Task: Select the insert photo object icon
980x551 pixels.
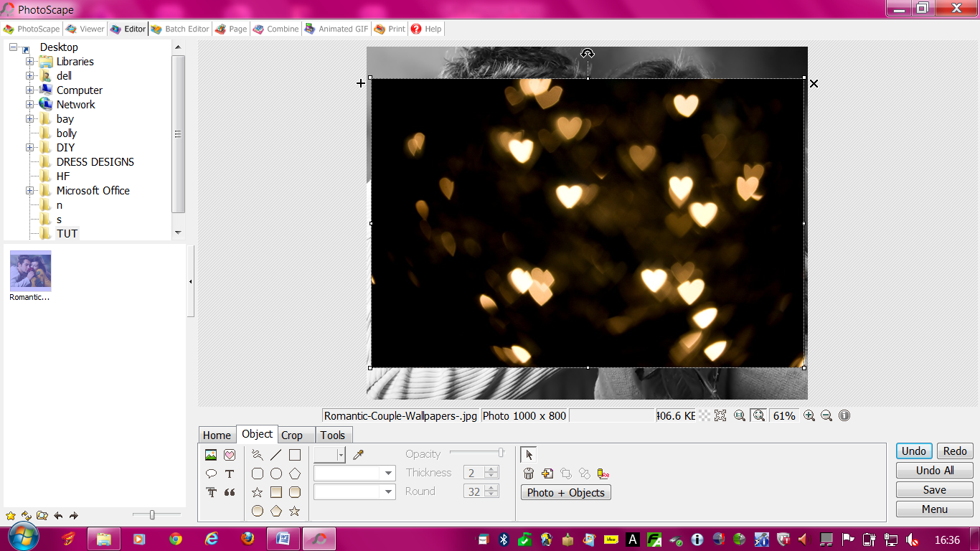Action: click(x=211, y=455)
